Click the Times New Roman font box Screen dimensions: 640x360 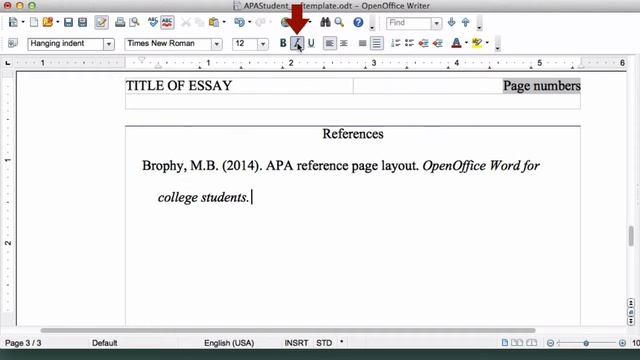point(168,44)
